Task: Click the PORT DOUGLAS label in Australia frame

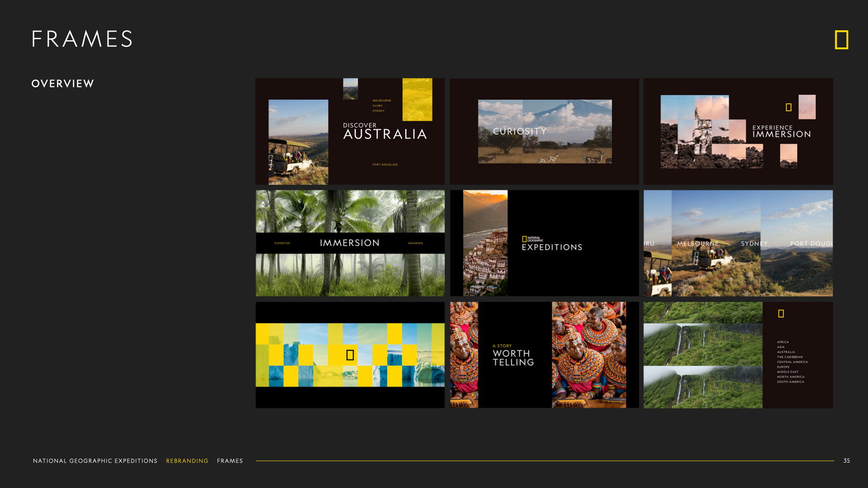Action: [x=385, y=164]
